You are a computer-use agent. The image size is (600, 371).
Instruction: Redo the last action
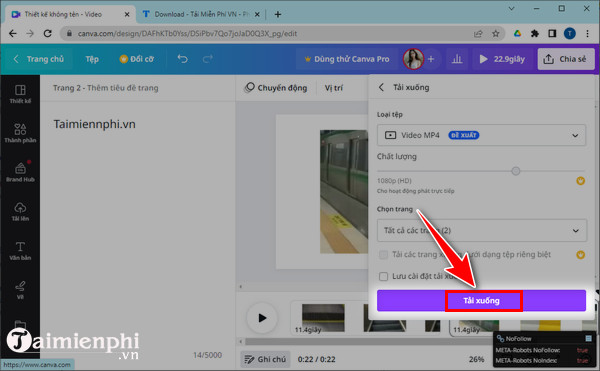[x=208, y=59]
